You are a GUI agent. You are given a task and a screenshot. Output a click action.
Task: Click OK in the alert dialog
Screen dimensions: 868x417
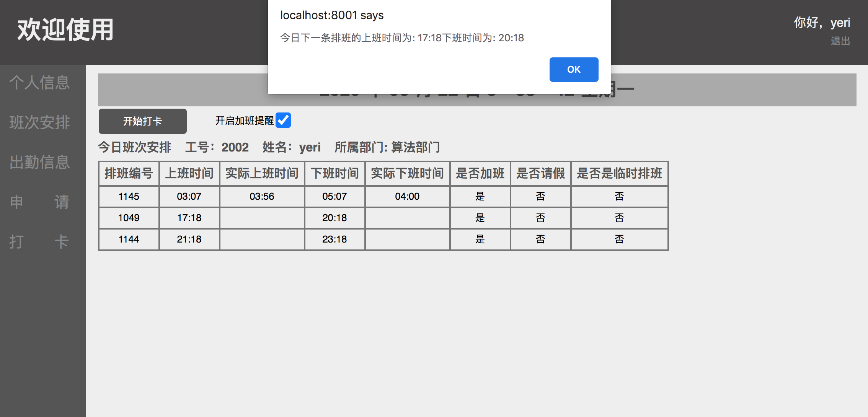pos(573,69)
